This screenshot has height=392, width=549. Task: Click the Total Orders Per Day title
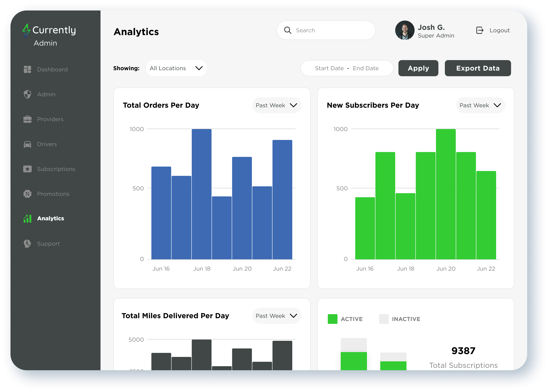point(161,105)
